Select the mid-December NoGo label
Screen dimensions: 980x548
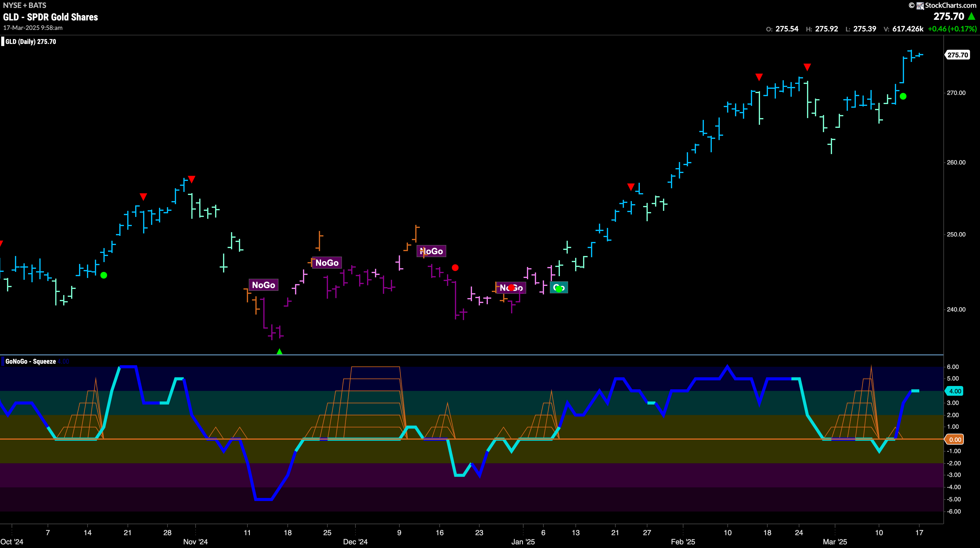[x=431, y=251]
